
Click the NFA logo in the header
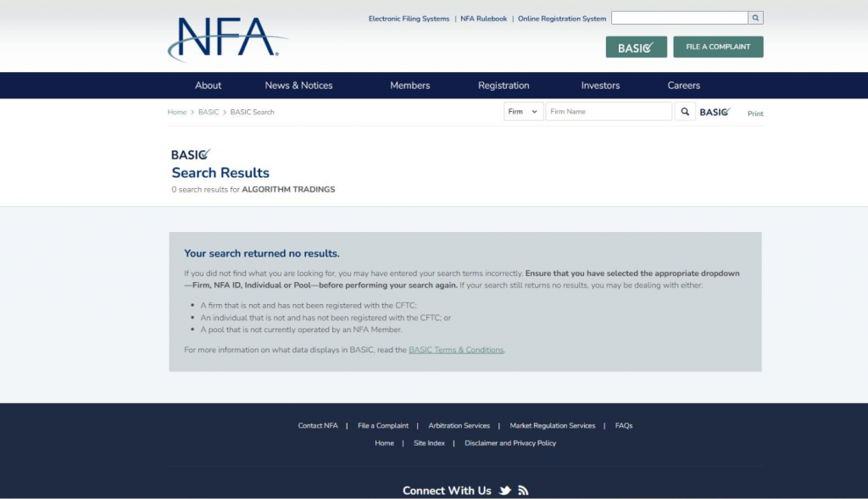tap(227, 39)
